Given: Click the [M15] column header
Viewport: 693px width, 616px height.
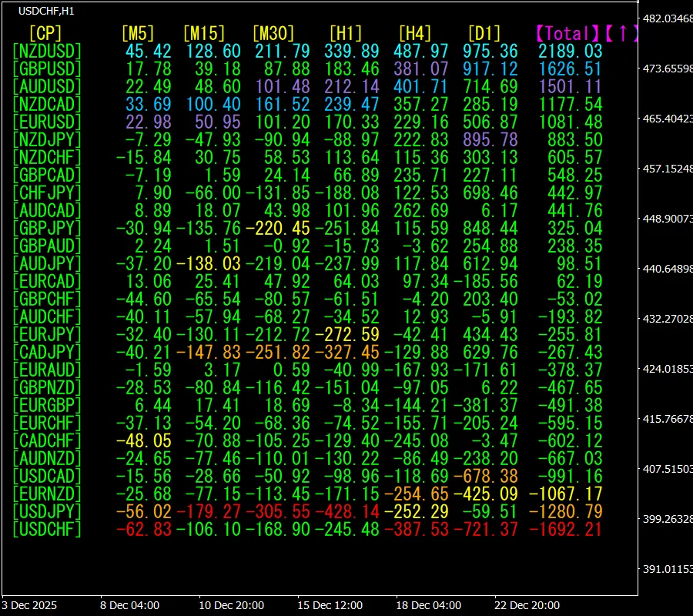Looking at the screenshot, I should pyautogui.click(x=204, y=33).
